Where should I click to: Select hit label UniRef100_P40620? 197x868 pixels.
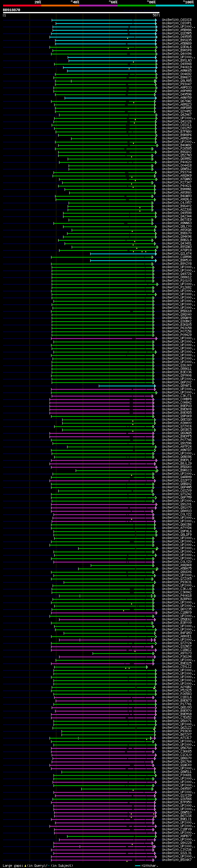pyautogui.click(x=177, y=162)
